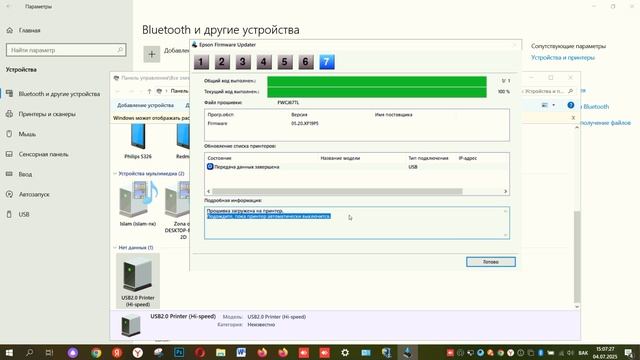This screenshot has height=360, width=640.
Task: Select step 4 icon in Epson Firmware Updater
Action: coord(264,62)
